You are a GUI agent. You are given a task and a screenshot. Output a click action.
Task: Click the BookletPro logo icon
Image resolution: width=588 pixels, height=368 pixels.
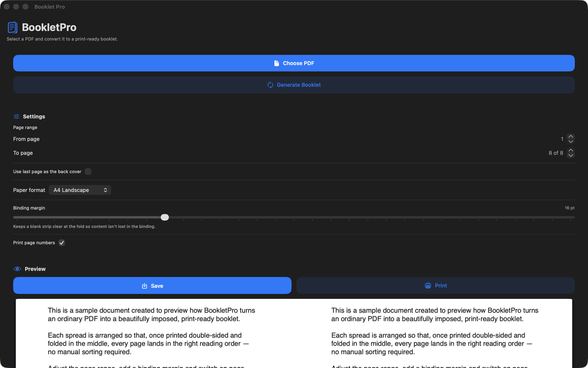tap(13, 27)
